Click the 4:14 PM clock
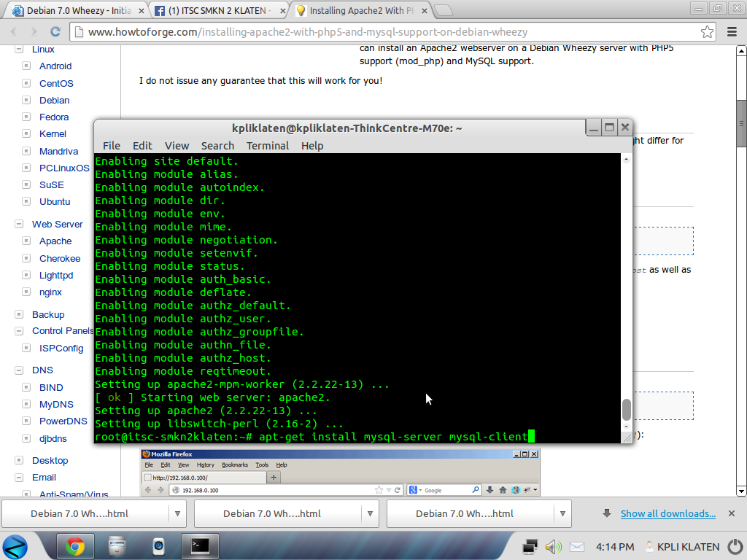 (x=615, y=547)
